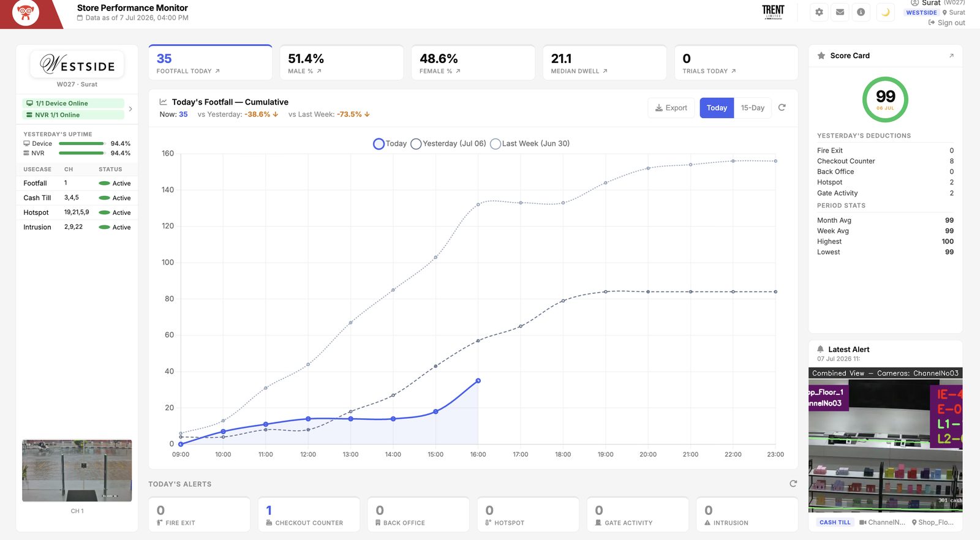The image size is (980, 540).
Task: Open the Gate Activity alert card
Action: click(x=638, y=515)
